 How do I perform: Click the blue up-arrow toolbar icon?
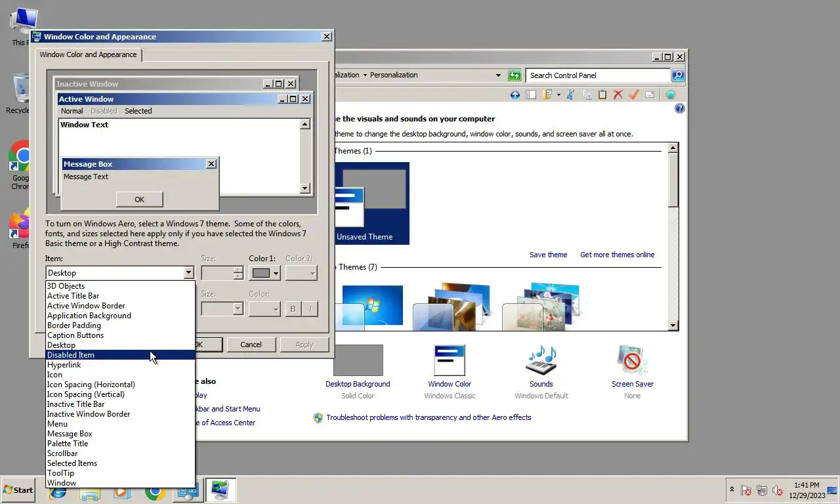(x=515, y=95)
